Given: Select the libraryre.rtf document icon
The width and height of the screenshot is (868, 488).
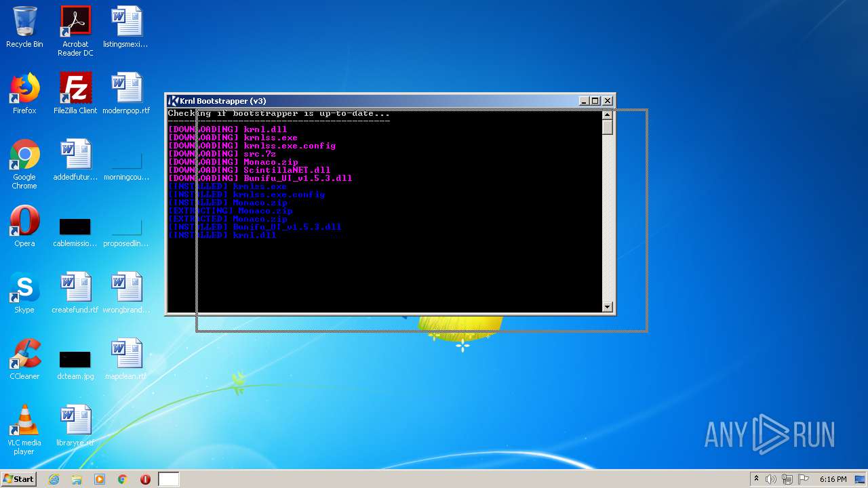Looking at the screenshot, I should [75, 426].
